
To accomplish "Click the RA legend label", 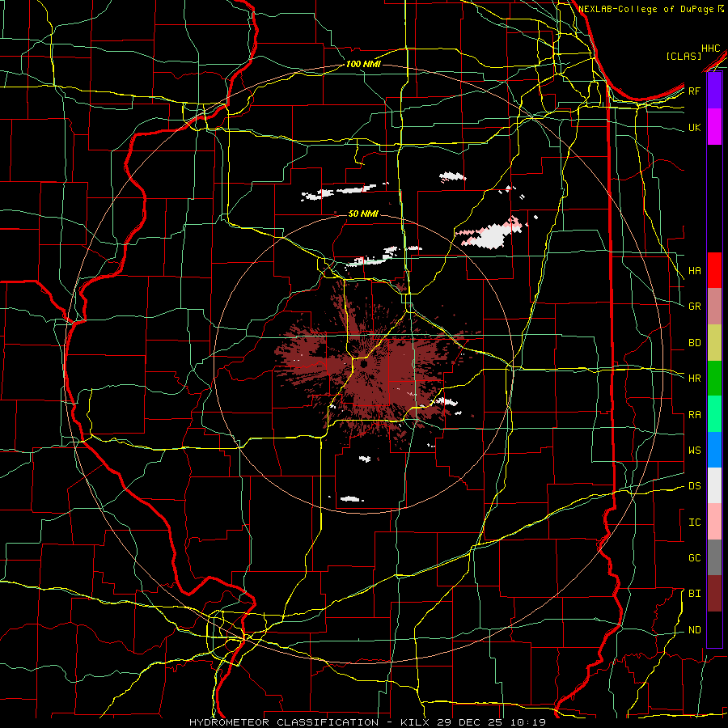I will coord(695,415).
